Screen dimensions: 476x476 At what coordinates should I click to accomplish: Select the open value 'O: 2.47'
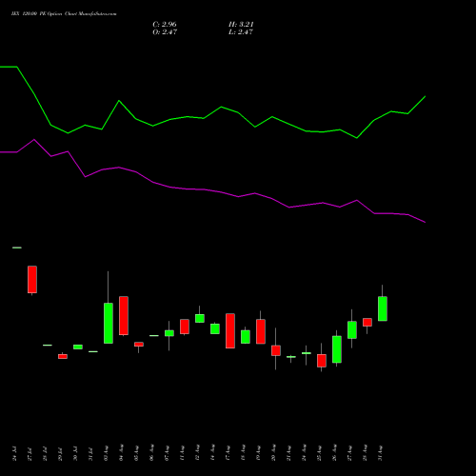[x=165, y=32]
